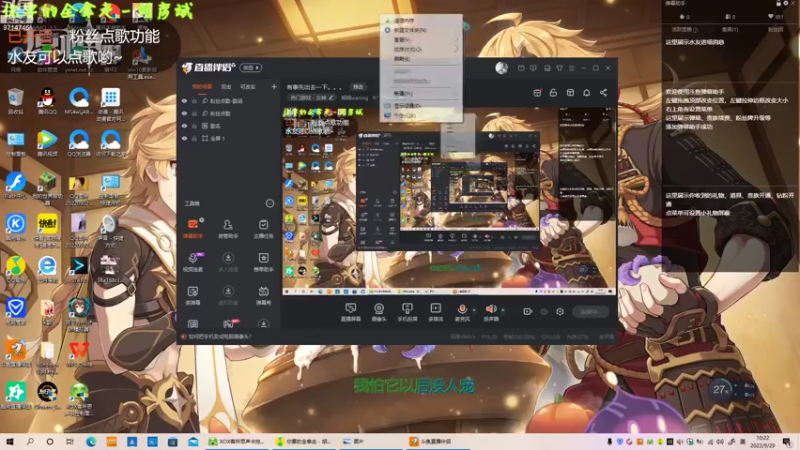Screen dimensions: 800x450
Task: Add a 手机投屏 phone casting source
Action: pos(407,312)
